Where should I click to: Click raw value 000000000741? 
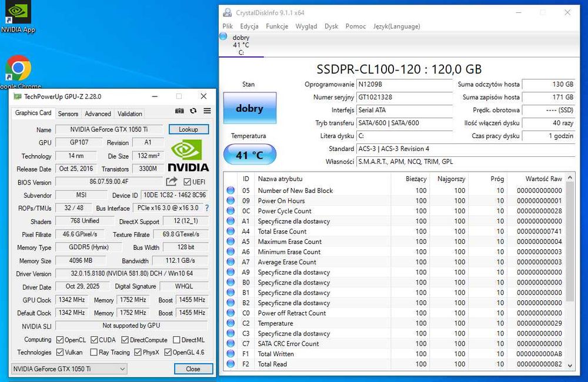click(x=539, y=232)
